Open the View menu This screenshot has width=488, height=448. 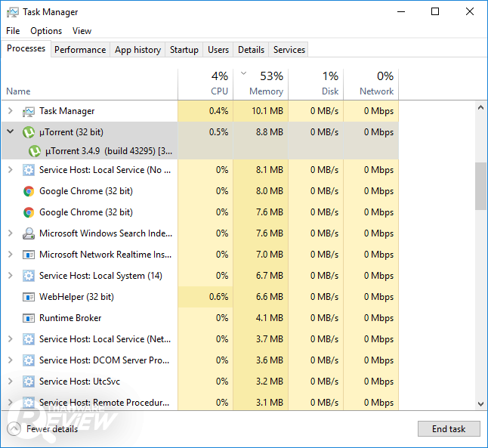pyautogui.click(x=82, y=31)
